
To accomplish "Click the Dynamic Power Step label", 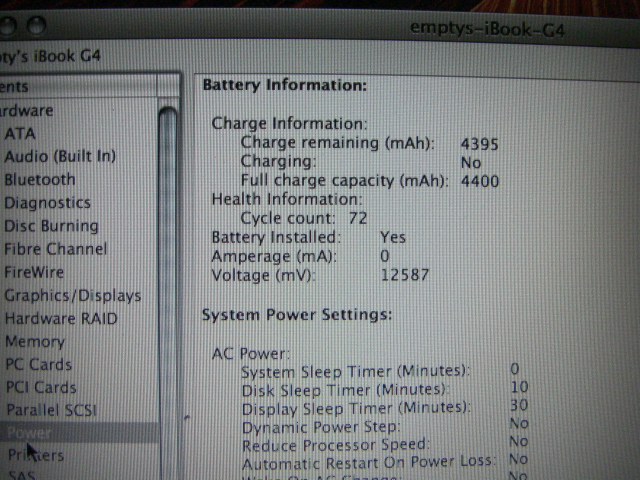I will point(321,427).
